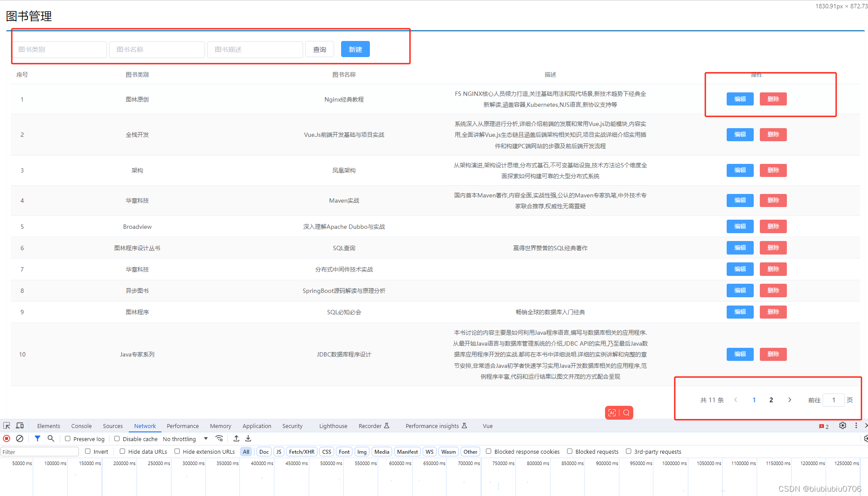Toggle the device emulation toolbar
This screenshot has height=496, width=868.
[20, 426]
